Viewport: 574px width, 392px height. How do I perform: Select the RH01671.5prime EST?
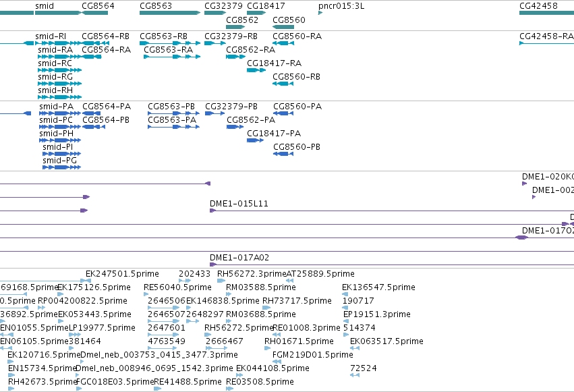point(299,341)
